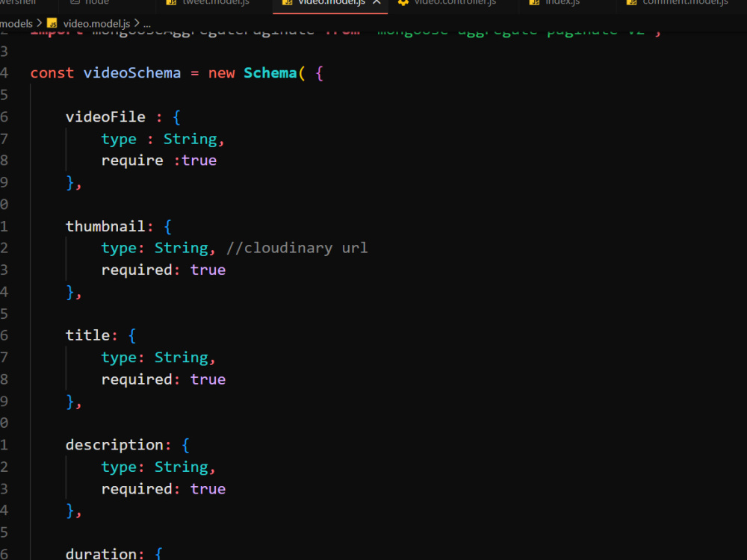Screen dimensions: 747x560
Task: Click the thumbnail property name
Action: [x=105, y=226]
